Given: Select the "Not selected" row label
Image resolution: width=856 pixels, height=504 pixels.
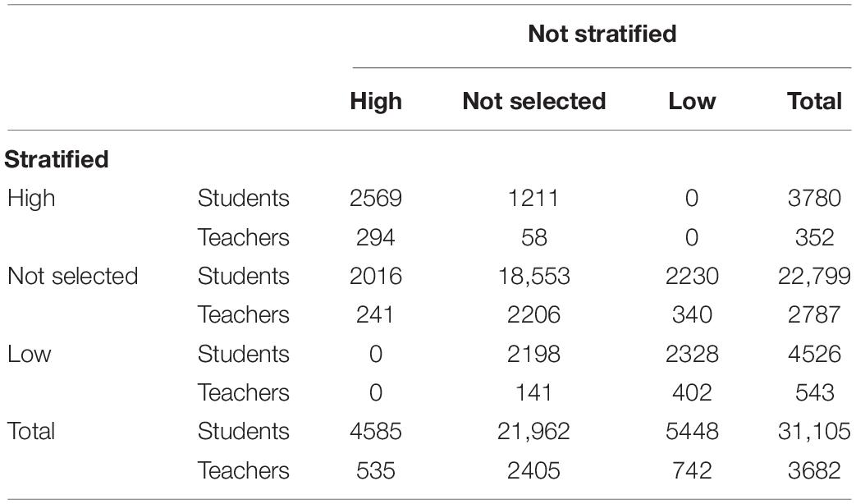Looking at the screenshot, I should [72, 277].
